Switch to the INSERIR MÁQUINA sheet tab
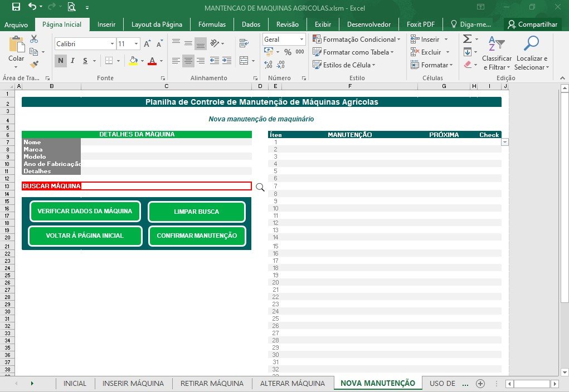 133,383
